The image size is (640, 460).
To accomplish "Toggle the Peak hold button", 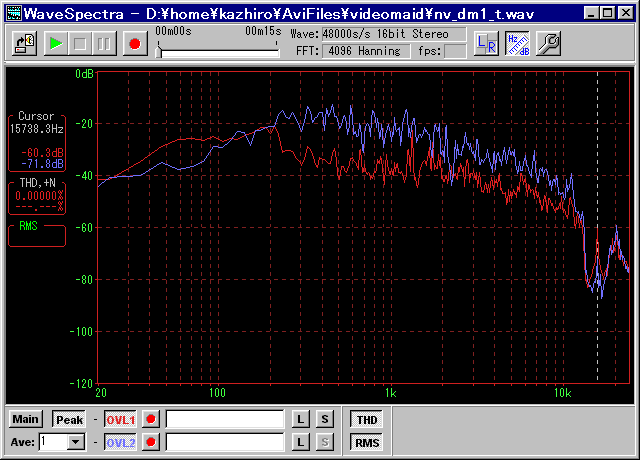I will point(70,420).
